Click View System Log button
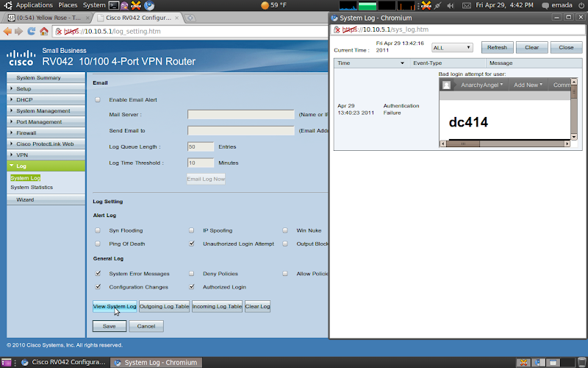This screenshot has width=588, height=368. (115, 306)
